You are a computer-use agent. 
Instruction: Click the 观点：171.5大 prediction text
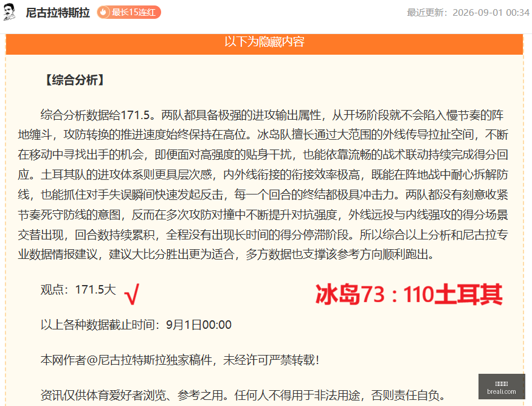pyautogui.click(x=78, y=290)
